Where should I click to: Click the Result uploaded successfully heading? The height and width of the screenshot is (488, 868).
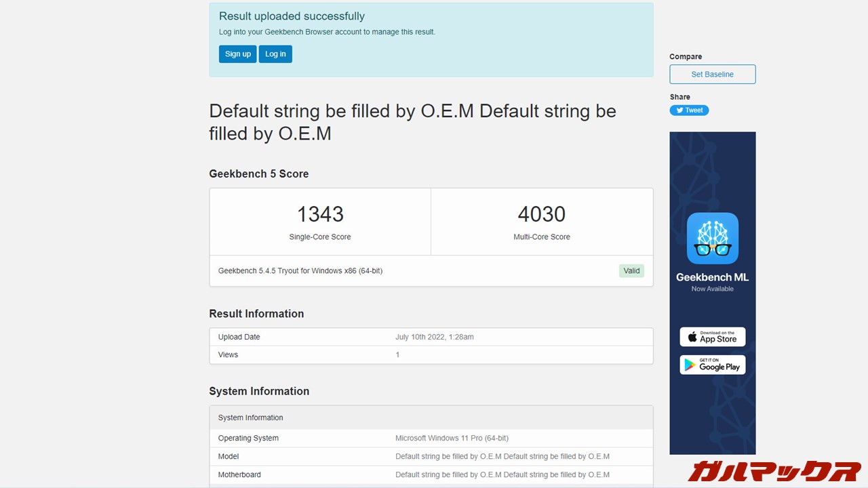(x=292, y=16)
